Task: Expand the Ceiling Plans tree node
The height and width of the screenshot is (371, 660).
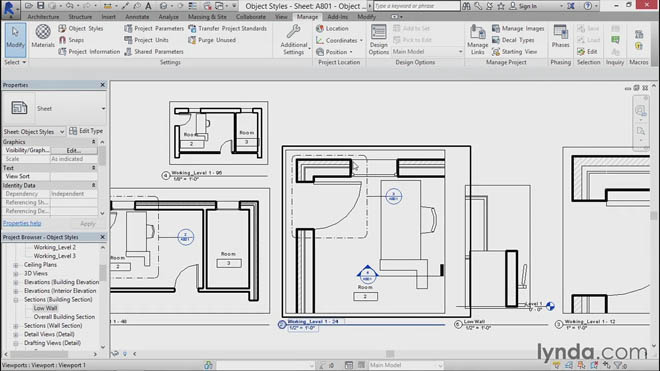Action: (16, 265)
